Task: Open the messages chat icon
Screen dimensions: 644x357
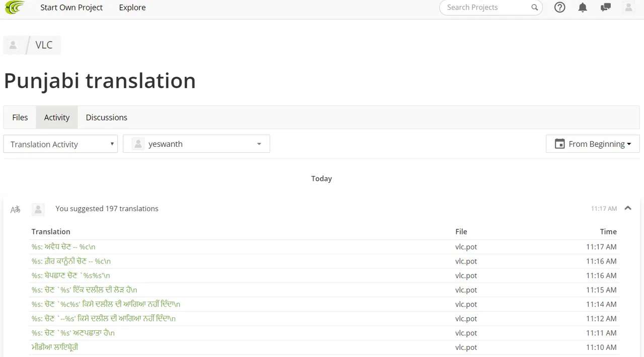Action: tap(606, 8)
